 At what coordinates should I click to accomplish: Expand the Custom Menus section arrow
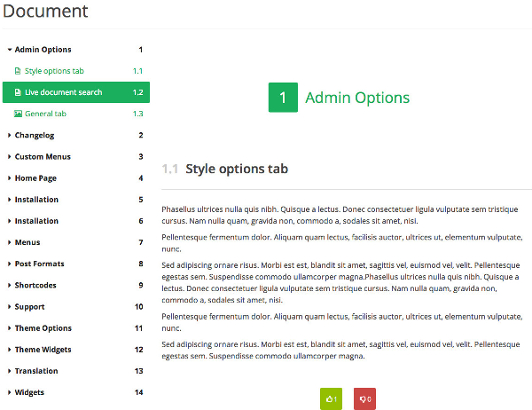click(10, 156)
